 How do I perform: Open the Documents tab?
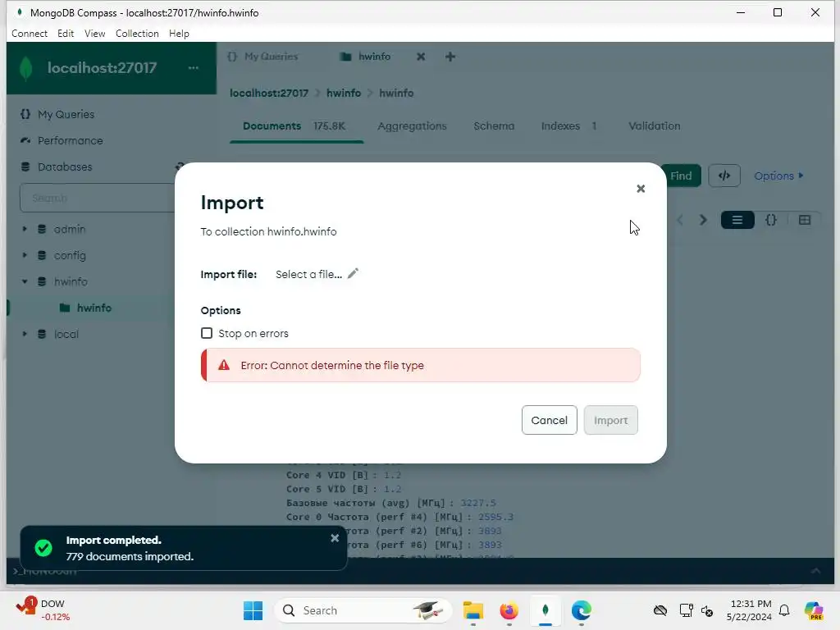click(x=294, y=126)
